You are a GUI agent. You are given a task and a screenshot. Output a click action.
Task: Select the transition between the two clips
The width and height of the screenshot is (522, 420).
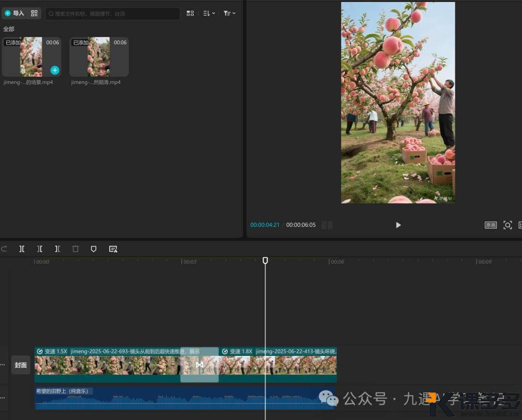(200, 365)
